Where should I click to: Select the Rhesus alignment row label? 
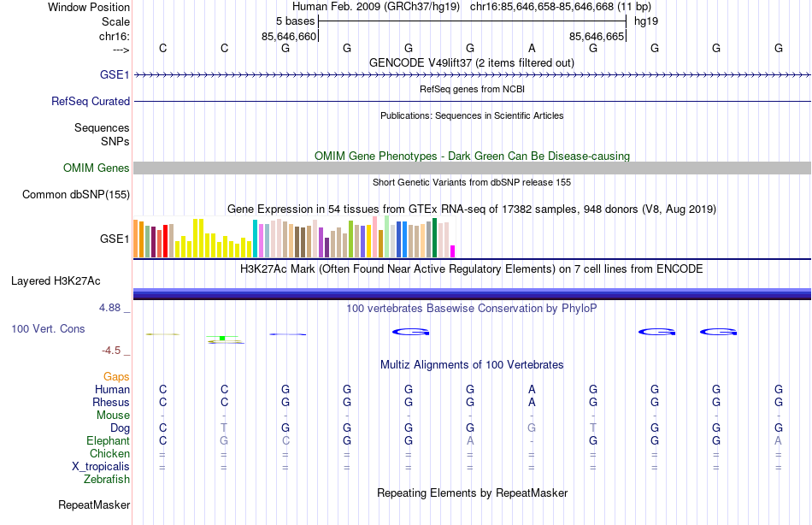[111, 402]
